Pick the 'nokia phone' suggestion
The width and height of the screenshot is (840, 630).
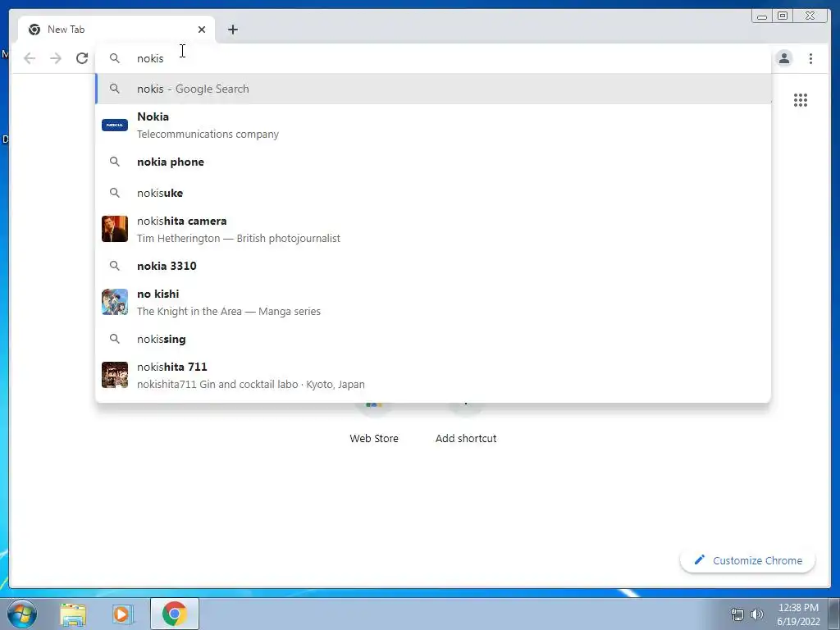[433, 162]
